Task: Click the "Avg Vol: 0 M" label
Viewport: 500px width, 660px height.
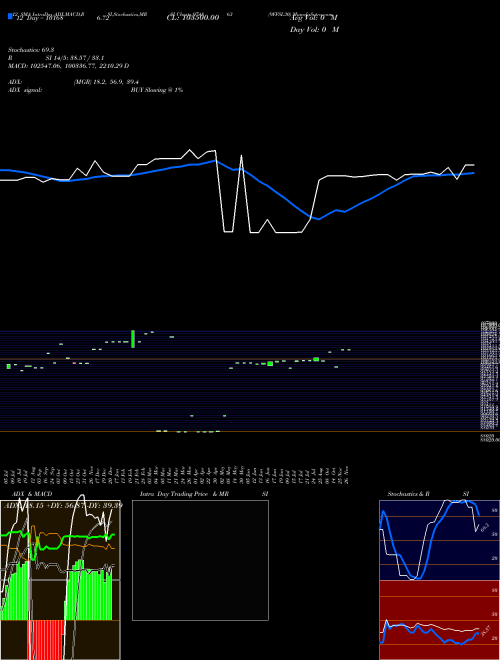Action: coord(314,18)
